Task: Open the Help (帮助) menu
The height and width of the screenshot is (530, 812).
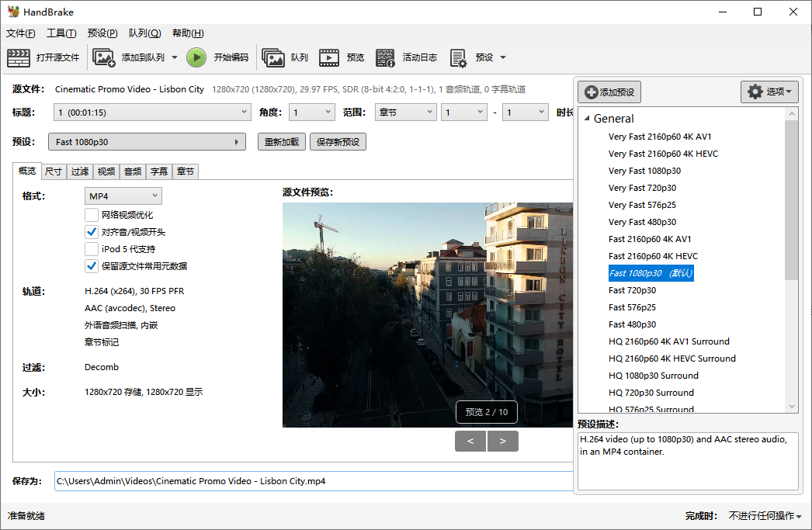Action: pyautogui.click(x=188, y=33)
